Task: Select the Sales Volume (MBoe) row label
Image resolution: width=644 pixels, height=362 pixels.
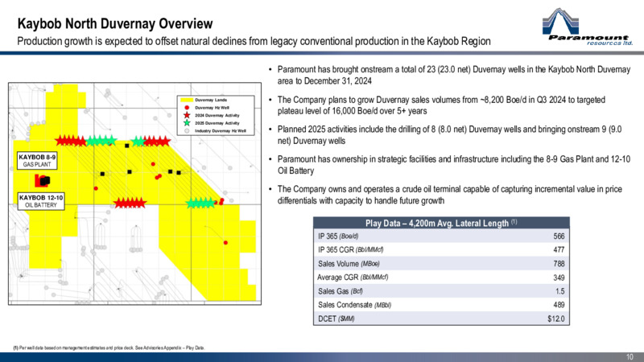Action: click(349, 264)
